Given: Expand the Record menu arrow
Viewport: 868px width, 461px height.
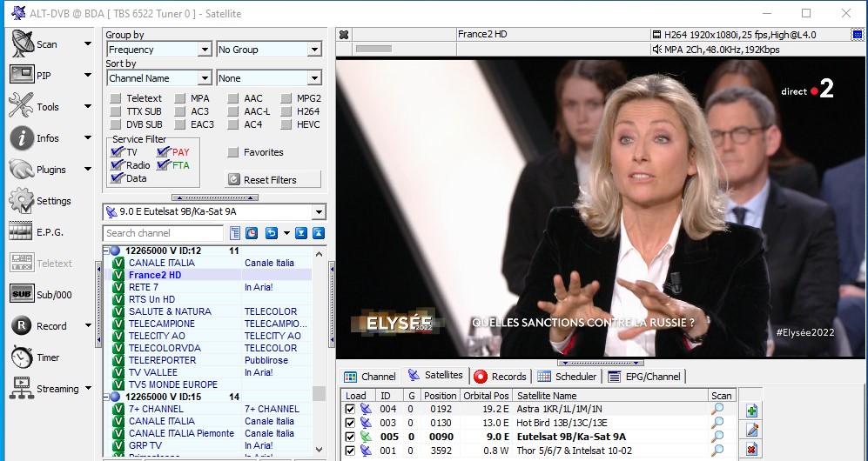Looking at the screenshot, I should click(87, 325).
